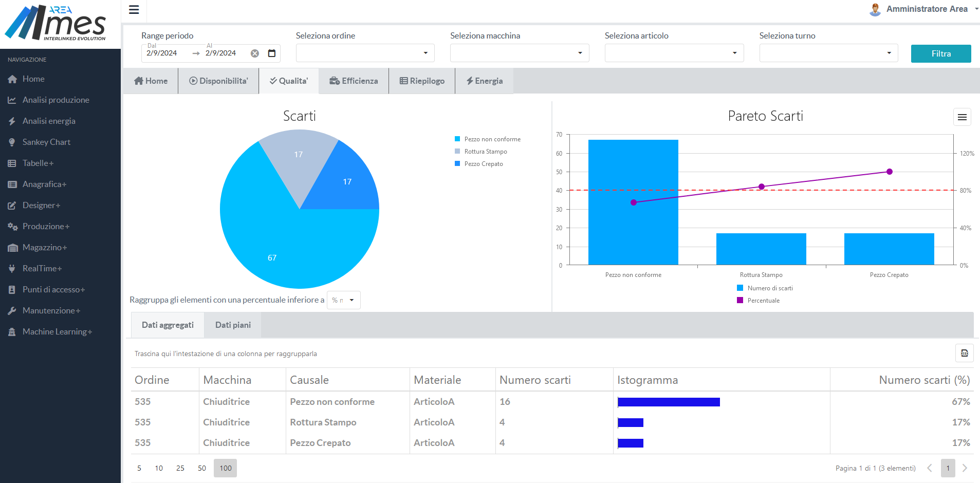This screenshot has width=980, height=483.
Task: Click the Home house icon in sidebar
Action: point(12,79)
